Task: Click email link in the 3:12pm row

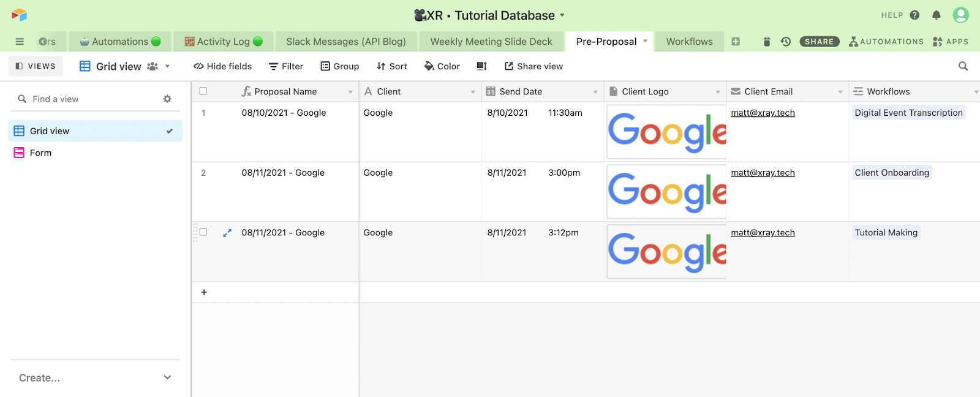Action: [763, 233]
